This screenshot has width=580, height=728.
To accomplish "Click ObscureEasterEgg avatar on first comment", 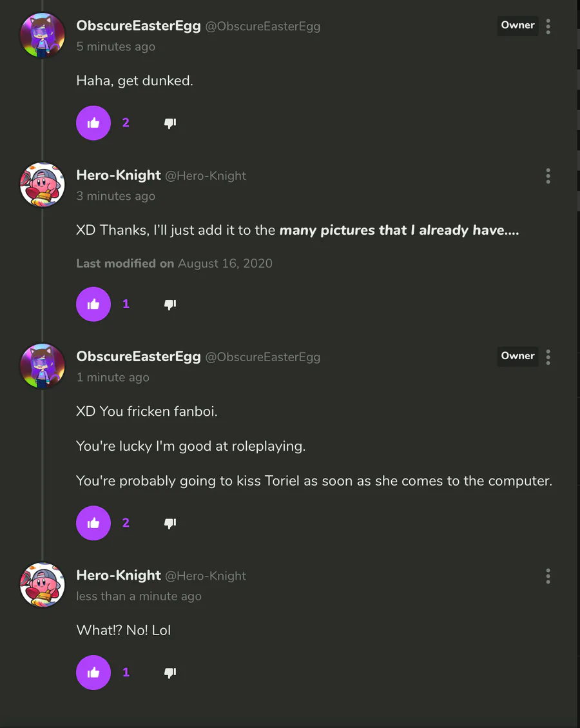I will 43,35.
